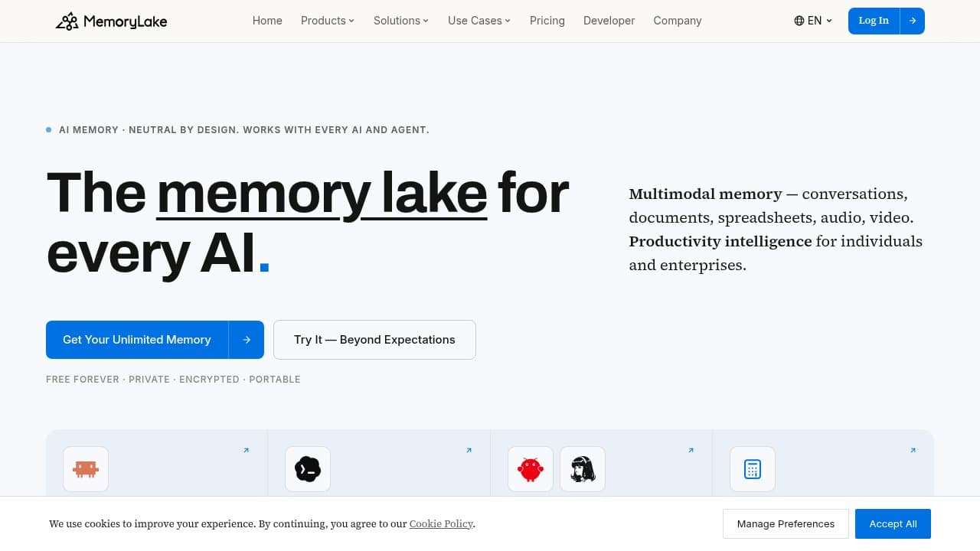Expand the Solutions menu
Viewport: 980px width, 551px height.
click(401, 21)
